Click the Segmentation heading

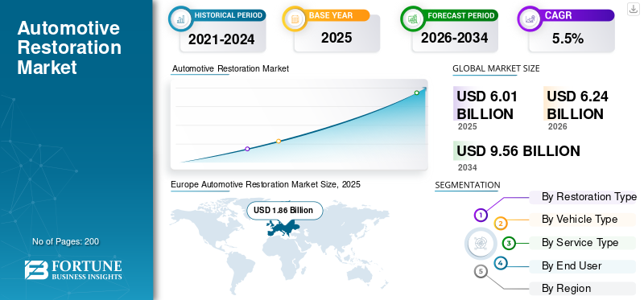[468, 185]
